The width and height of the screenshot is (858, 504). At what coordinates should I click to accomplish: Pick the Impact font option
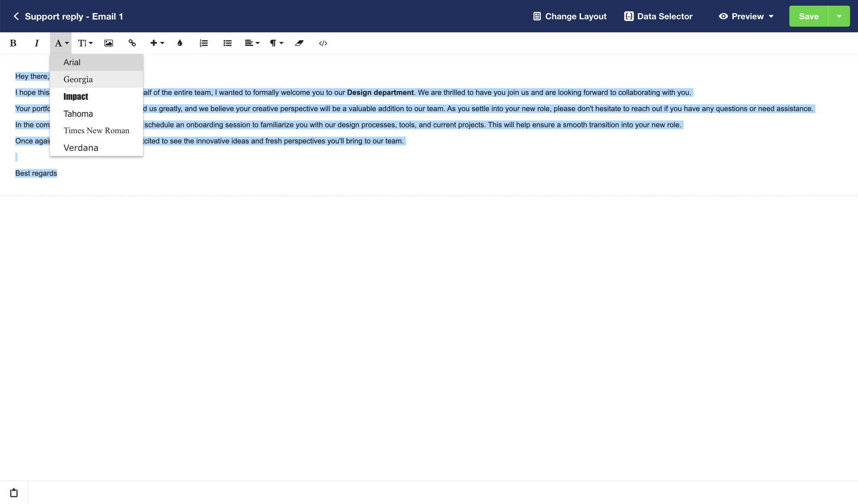click(x=76, y=97)
